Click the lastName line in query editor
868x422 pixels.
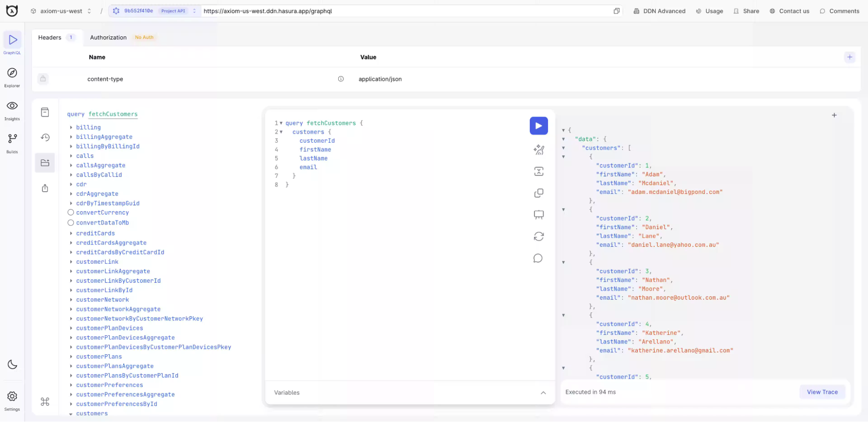[x=314, y=158]
